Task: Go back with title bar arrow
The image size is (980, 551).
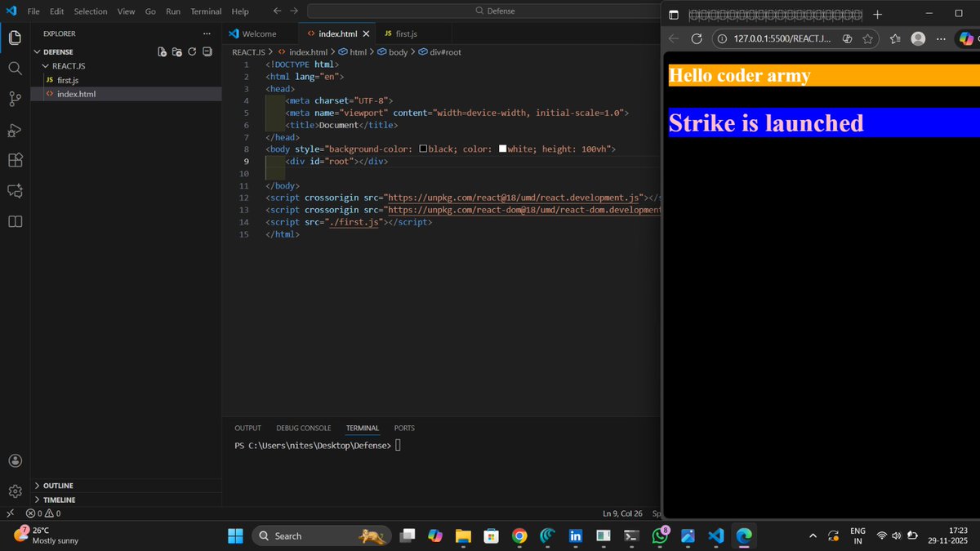Action: click(277, 11)
